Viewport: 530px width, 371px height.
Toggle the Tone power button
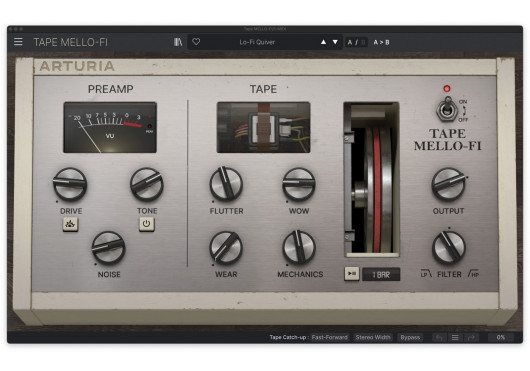click(x=147, y=224)
